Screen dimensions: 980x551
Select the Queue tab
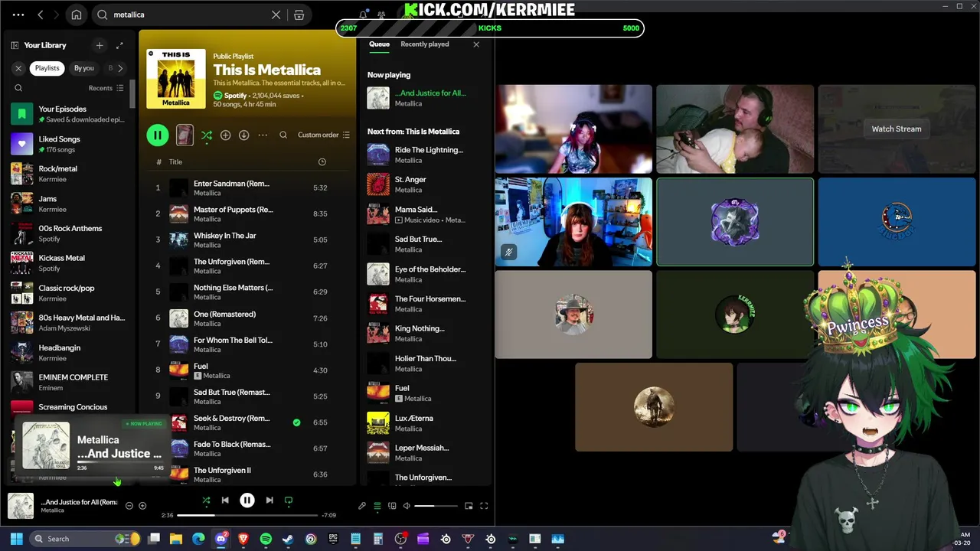(379, 44)
